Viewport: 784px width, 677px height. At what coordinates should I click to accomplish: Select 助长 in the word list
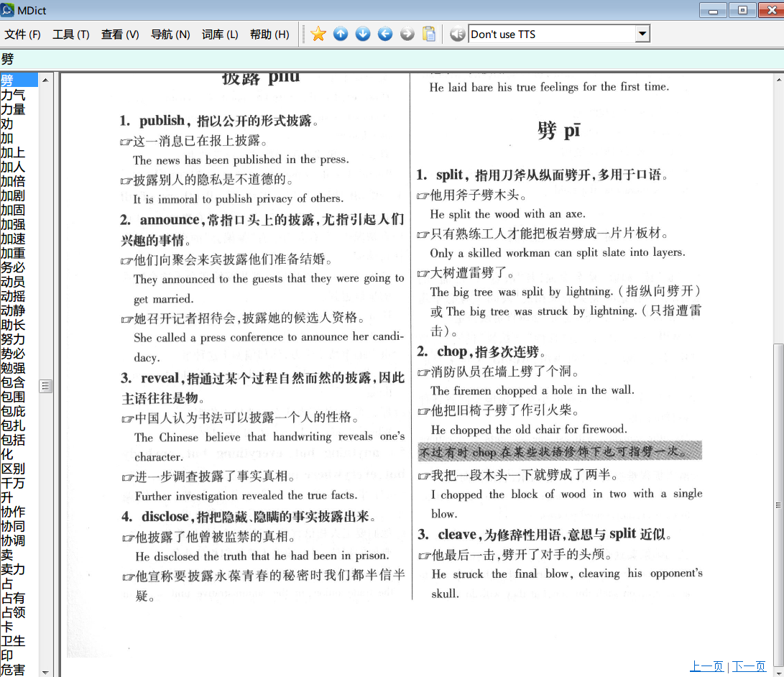tap(13, 325)
